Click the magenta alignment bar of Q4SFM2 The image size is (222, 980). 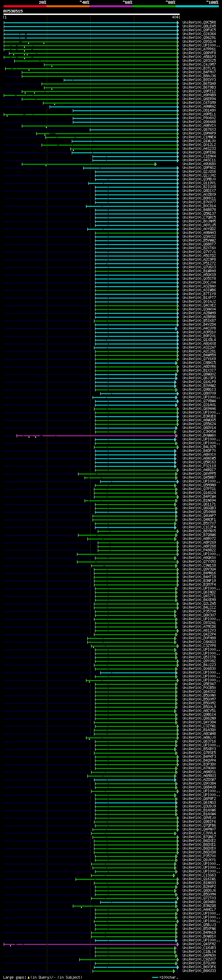(x=91, y=944)
